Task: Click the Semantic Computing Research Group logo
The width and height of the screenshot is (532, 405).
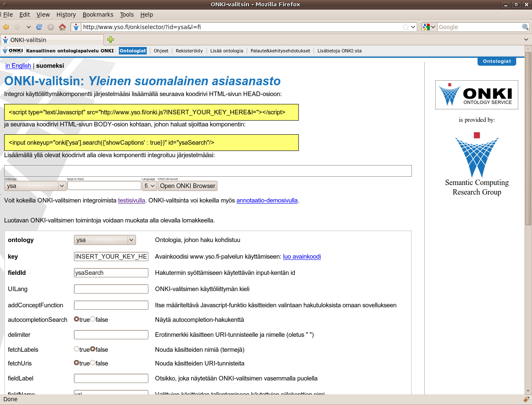Action: 477,164
